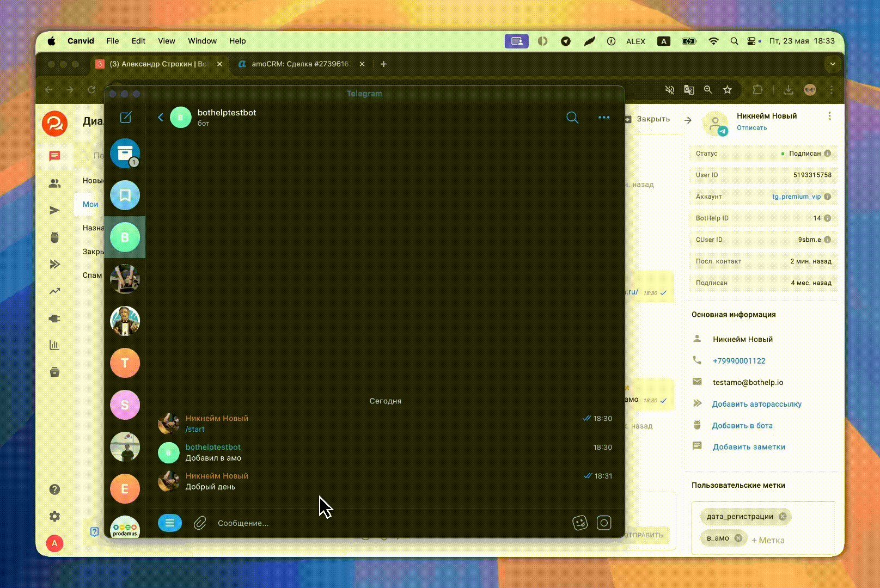Open BotHelp auto-sequences double arrow icon
The height and width of the screenshot is (588, 880).
click(54, 264)
